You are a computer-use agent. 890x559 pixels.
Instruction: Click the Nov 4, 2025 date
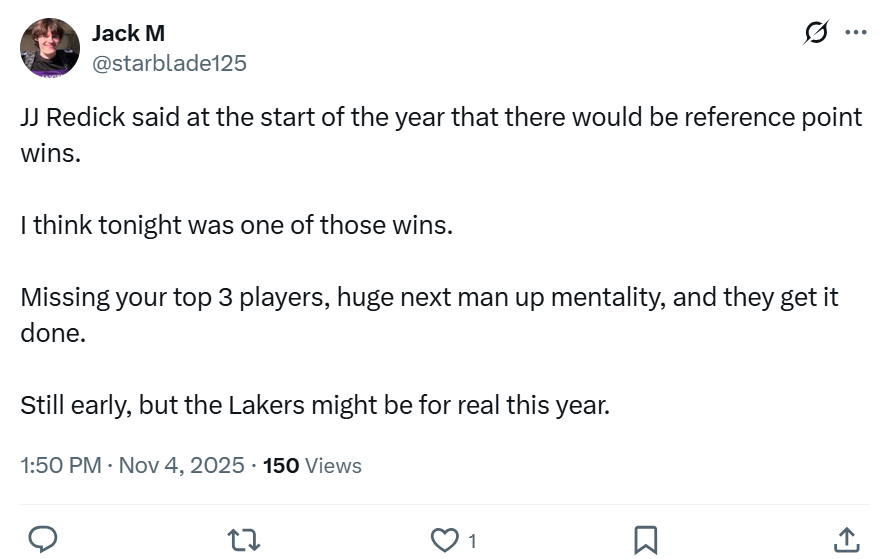tap(181, 465)
